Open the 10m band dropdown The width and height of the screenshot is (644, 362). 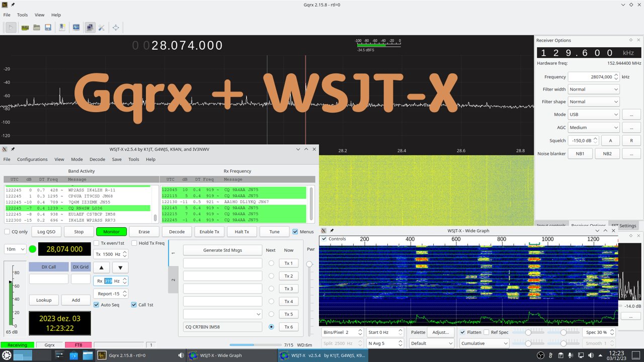pos(15,249)
